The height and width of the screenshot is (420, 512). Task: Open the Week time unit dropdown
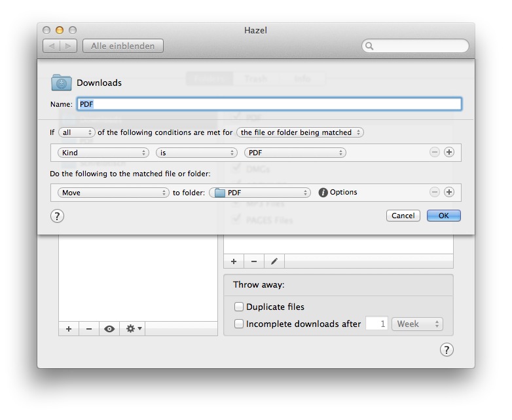click(x=417, y=324)
